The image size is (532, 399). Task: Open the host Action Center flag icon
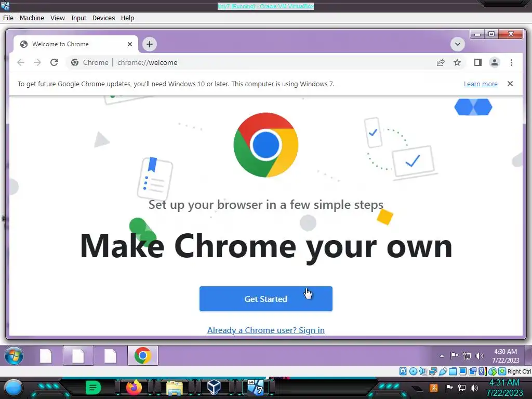pyautogui.click(x=449, y=388)
